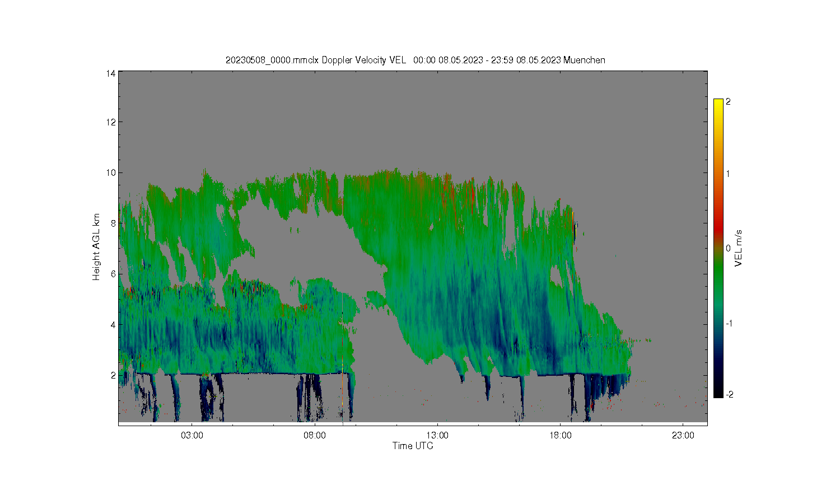Click the height axis value '2' on the left
The height and width of the screenshot is (504, 840).
tap(113, 375)
